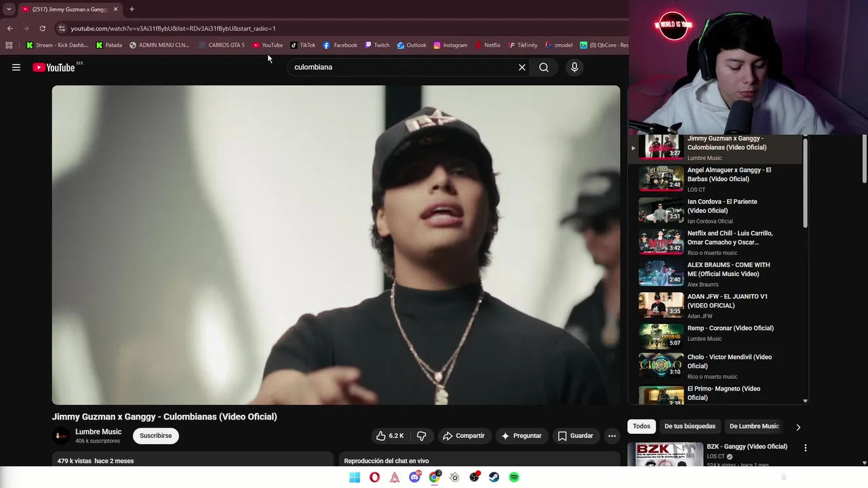Open Lumbre Music channel avatar
This screenshot has width=868, height=488.
click(x=61, y=436)
